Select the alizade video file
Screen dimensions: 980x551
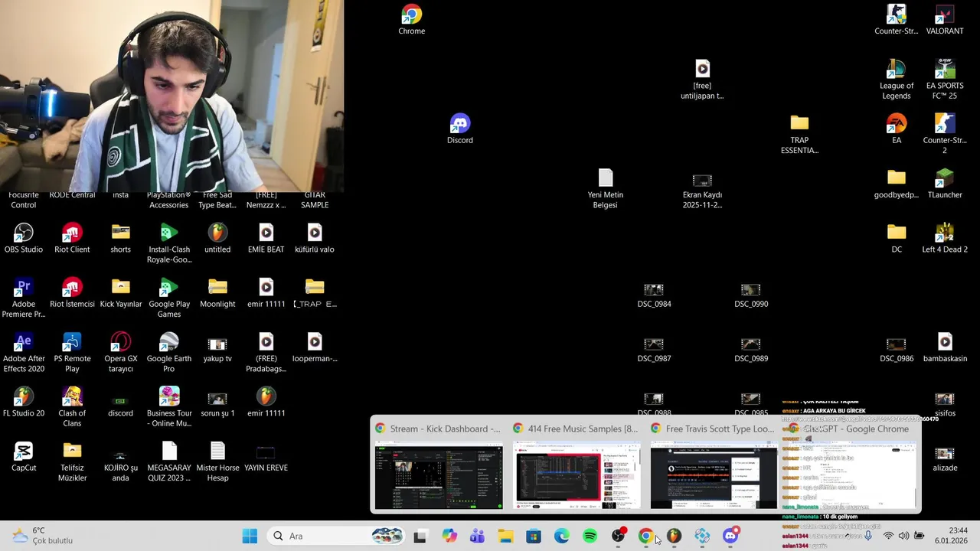(x=944, y=458)
